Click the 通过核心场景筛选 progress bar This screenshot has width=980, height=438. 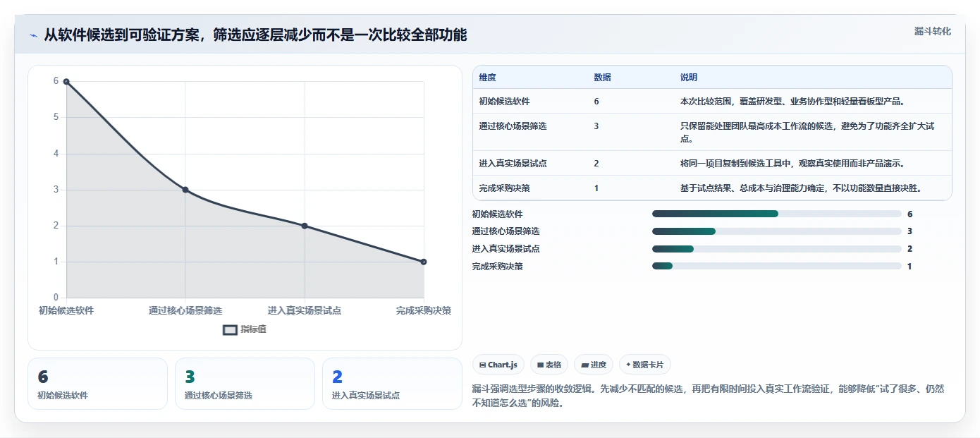pyautogui.click(x=777, y=231)
